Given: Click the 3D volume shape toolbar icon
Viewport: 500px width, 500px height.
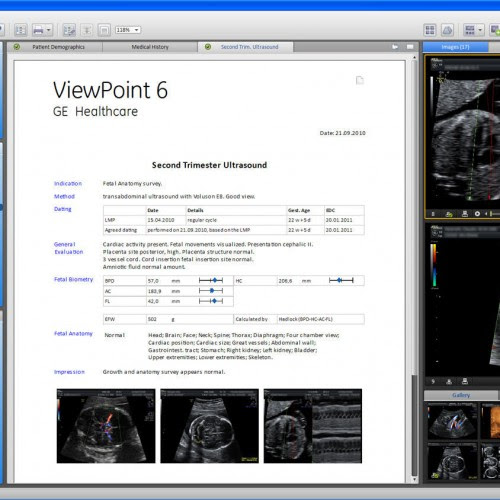Looking at the screenshot, I should point(447,30).
